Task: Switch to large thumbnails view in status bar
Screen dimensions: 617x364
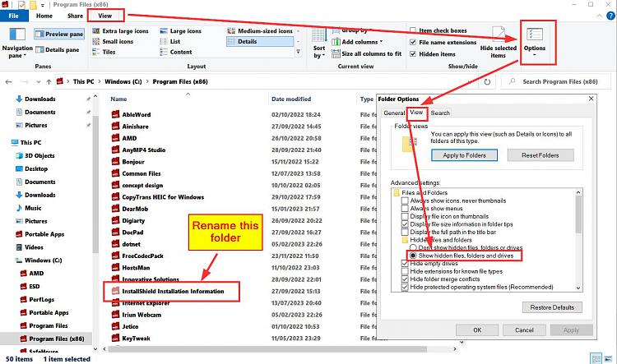Action: click(608, 359)
